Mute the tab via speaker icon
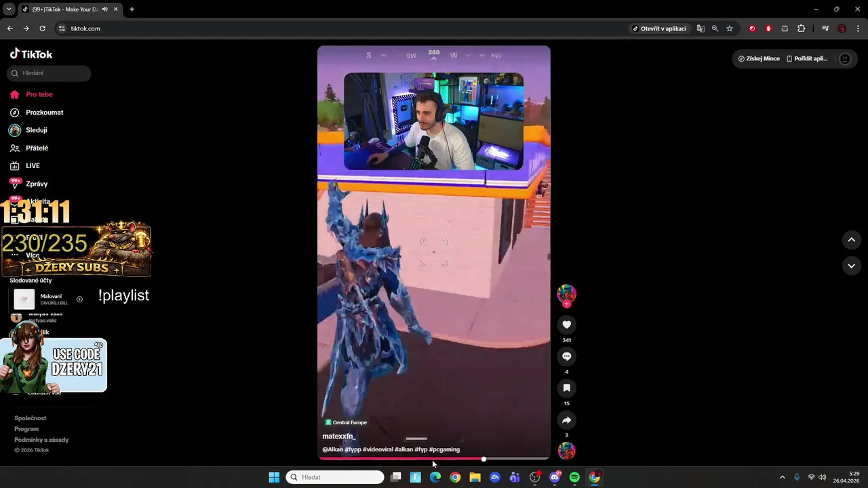The image size is (868, 488). tap(104, 9)
